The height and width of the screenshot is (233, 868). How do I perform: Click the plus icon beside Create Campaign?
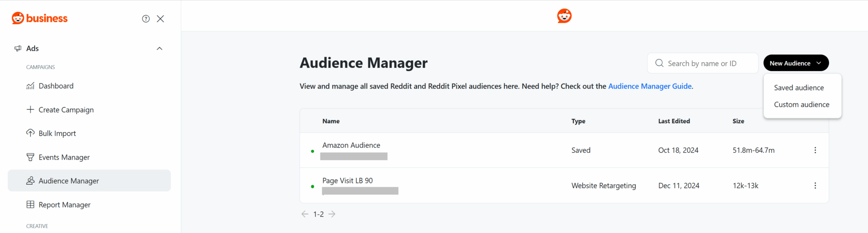click(31, 110)
